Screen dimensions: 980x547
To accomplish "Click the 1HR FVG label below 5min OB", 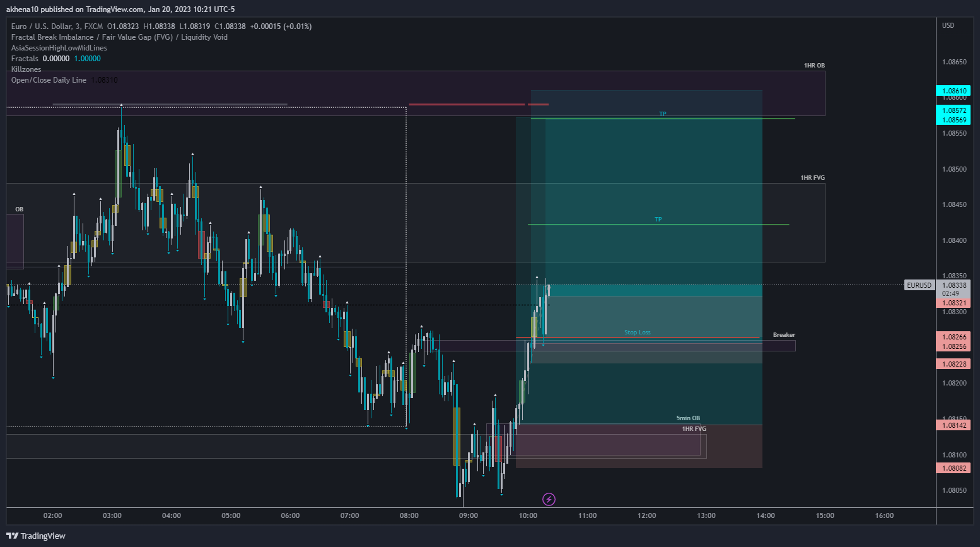I will click(x=694, y=429).
